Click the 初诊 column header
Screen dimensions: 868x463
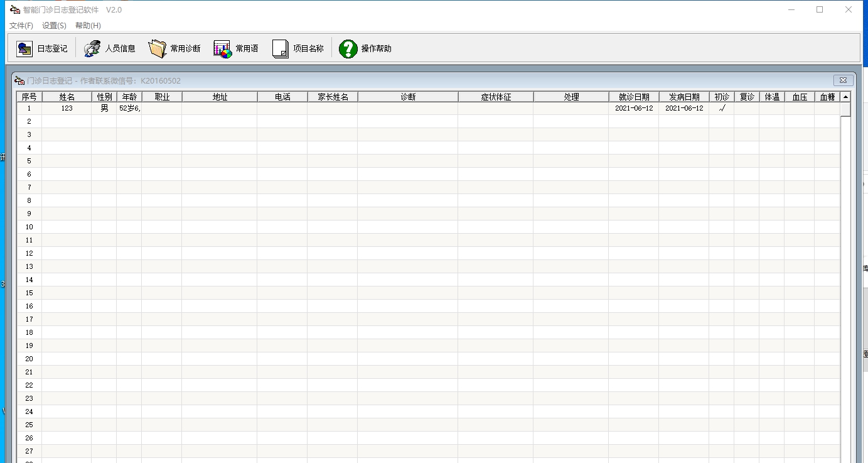[x=722, y=97]
